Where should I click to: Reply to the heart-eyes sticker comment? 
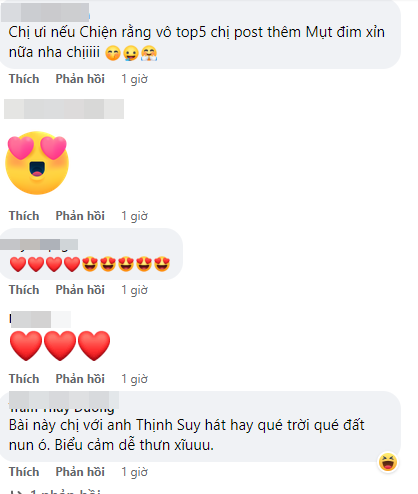pyautogui.click(x=80, y=216)
